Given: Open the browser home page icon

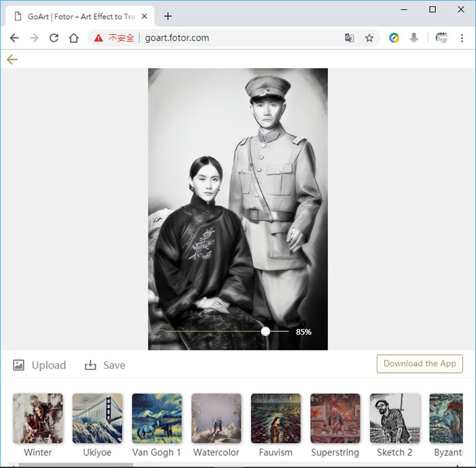Looking at the screenshot, I should point(73,38).
